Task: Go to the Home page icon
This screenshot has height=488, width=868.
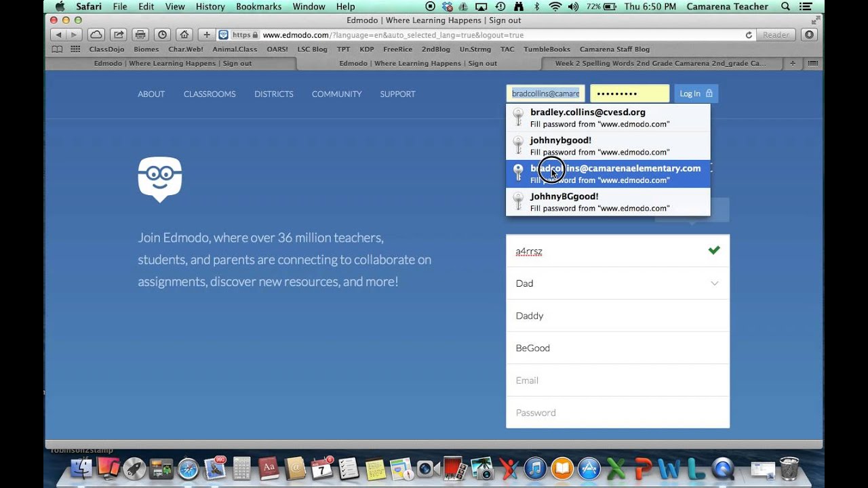Action: pyautogui.click(x=184, y=35)
